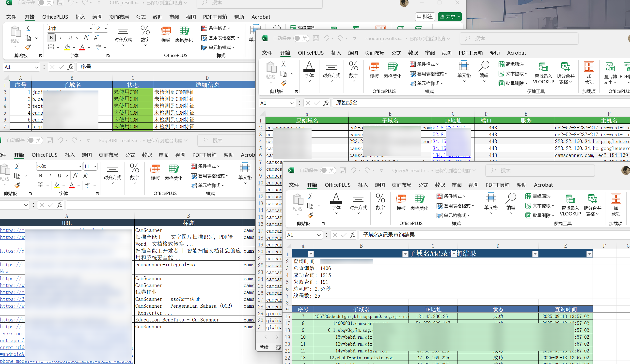Image resolution: width=630 pixels, height=364 pixels.
Task: Click 表格美化 icon in shodan_results window
Action: [x=393, y=70]
